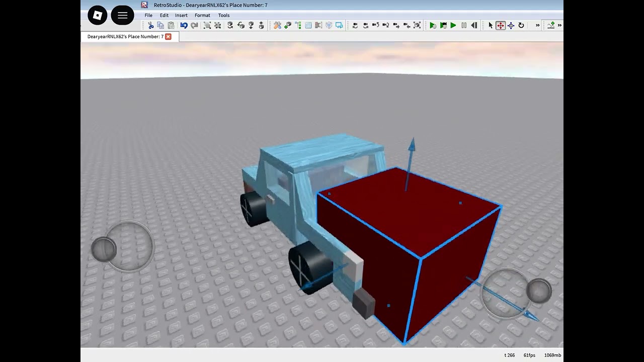Click the 61fps status text
Viewport: 644px width, 362px height.
pyautogui.click(x=529, y=355)
